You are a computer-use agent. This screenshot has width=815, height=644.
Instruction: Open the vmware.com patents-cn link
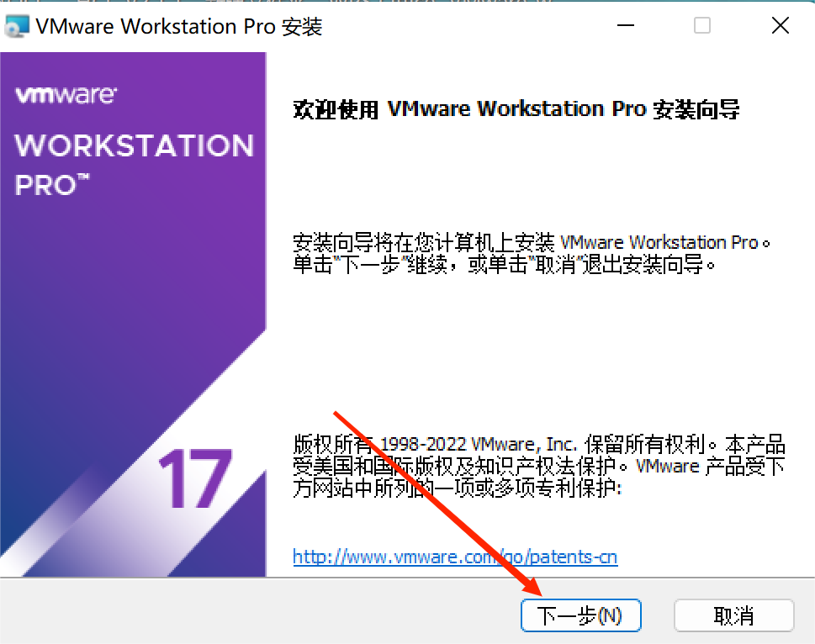click(x=455, y=557)
